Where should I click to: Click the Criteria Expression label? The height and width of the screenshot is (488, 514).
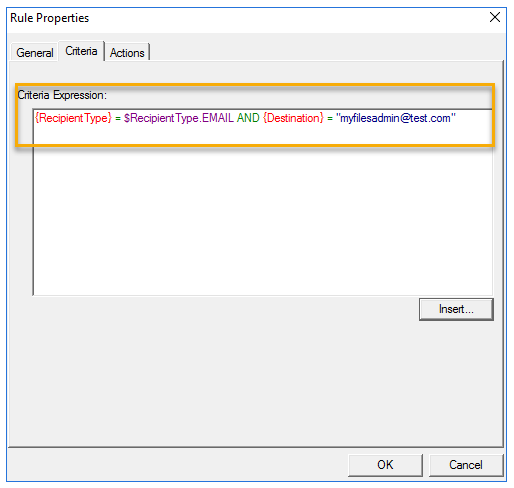pos(62,95)
